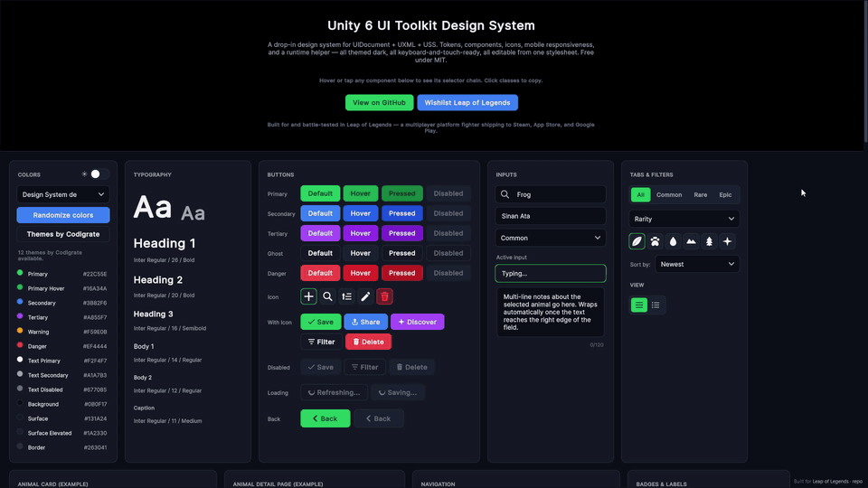Click the Heading 1 sample text

coord(165,243)
